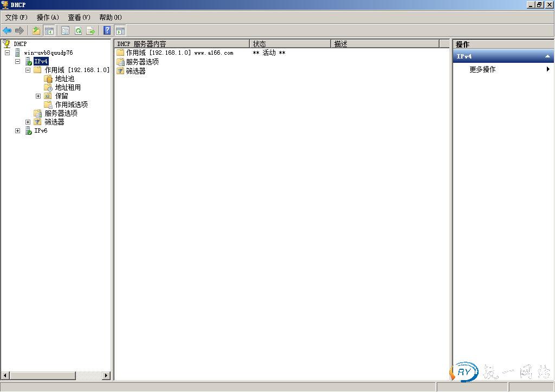The height and width of the screenshot is (392, 555).
Task: Select 地址租用 in the tree
Action: (x=68, y=87)
